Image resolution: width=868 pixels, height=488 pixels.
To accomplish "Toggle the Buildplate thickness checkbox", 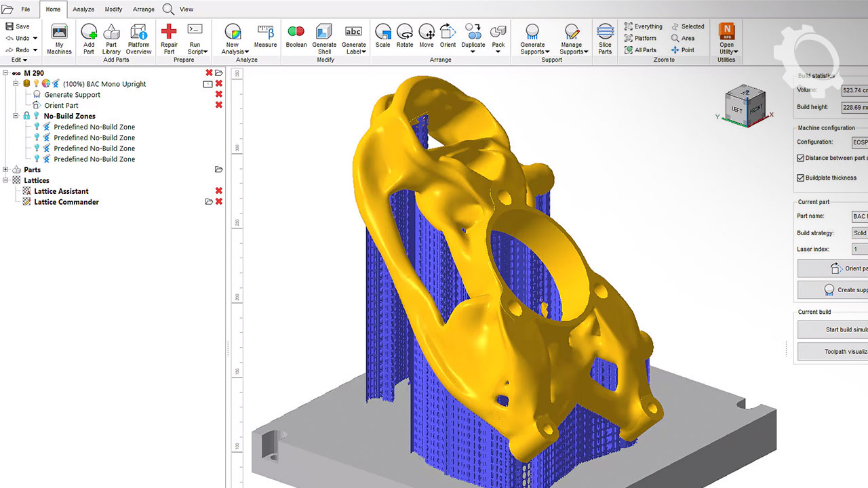I will (x=801, y=178).
